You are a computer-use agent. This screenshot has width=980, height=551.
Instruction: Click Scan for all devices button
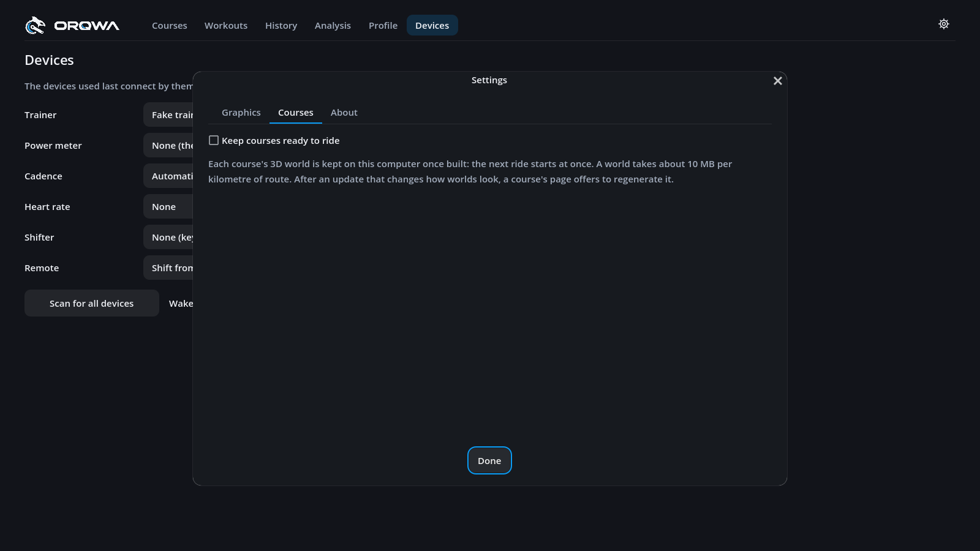(92, 303)
